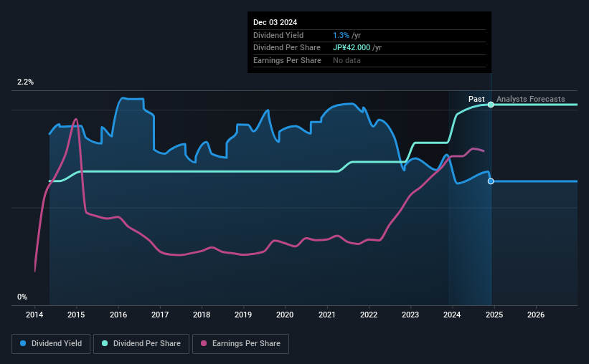Click the blue Dividend Yield marker at Dec 2024
Screen dimensions: 589x364
(491, 181)
